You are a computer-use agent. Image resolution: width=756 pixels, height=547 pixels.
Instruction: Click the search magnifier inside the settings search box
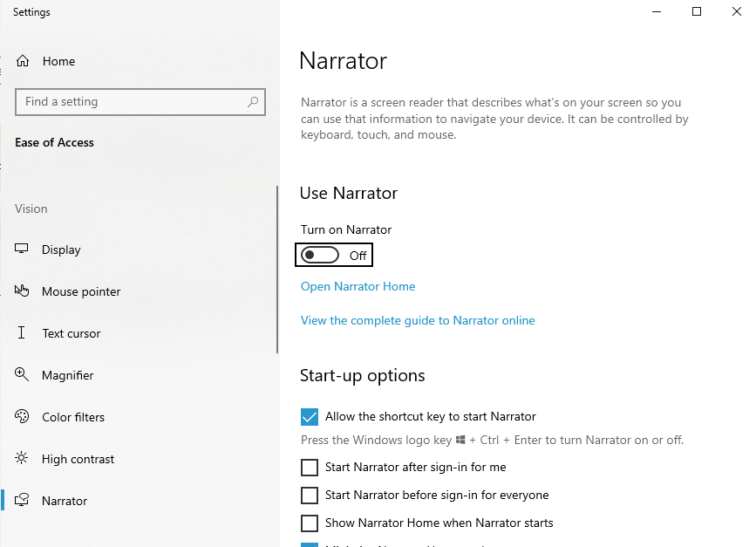[253, 102]
